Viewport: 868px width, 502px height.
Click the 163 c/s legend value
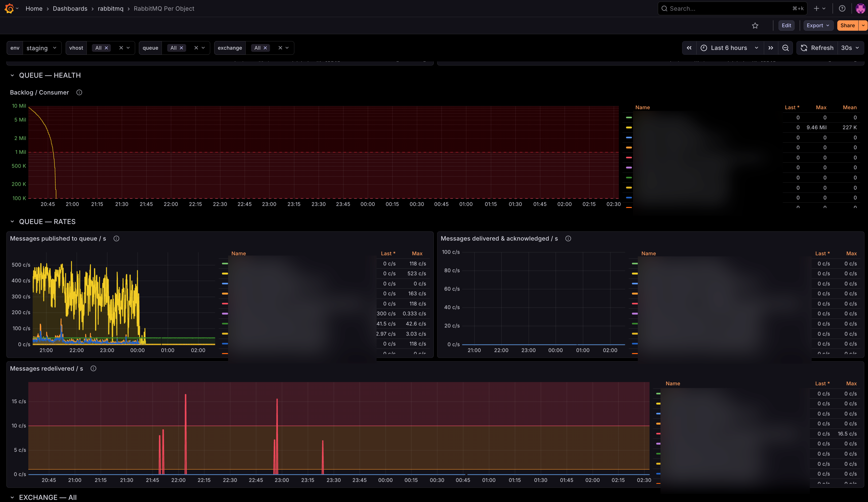click(x=417, y=294)
